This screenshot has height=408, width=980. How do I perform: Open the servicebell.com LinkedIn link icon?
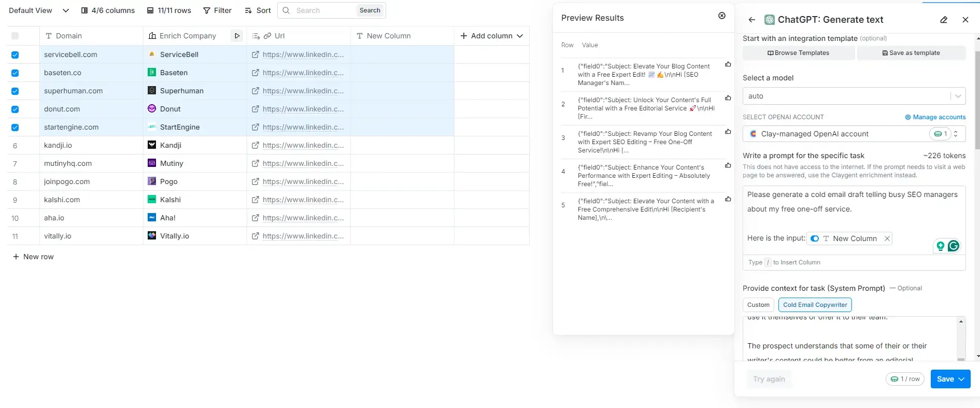pos(255,54)
